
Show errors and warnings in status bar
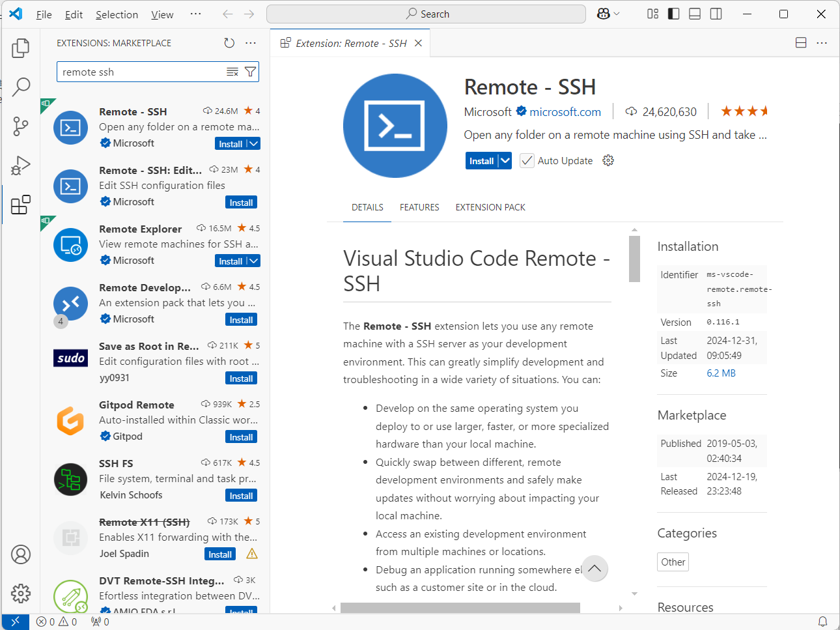coord(57,622)
